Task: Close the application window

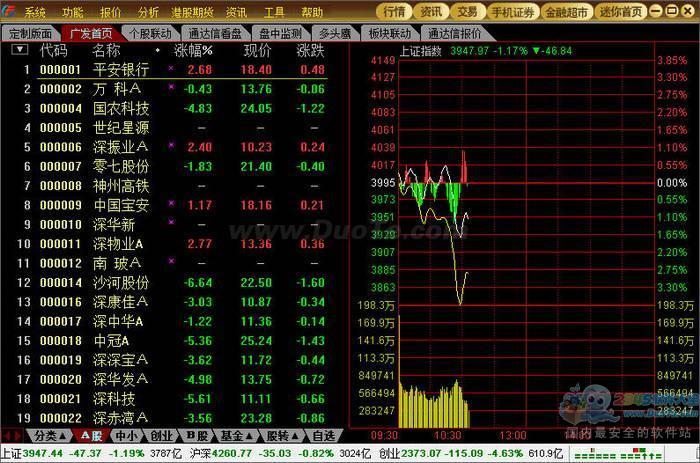Action: (x=688, y=11)
